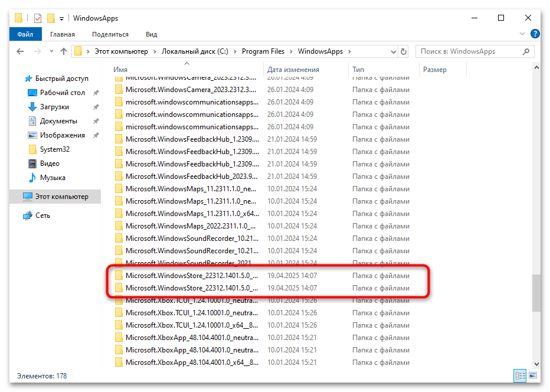
Task: Expand chevron after WindowsApps in path
Action: click(349, 51)
